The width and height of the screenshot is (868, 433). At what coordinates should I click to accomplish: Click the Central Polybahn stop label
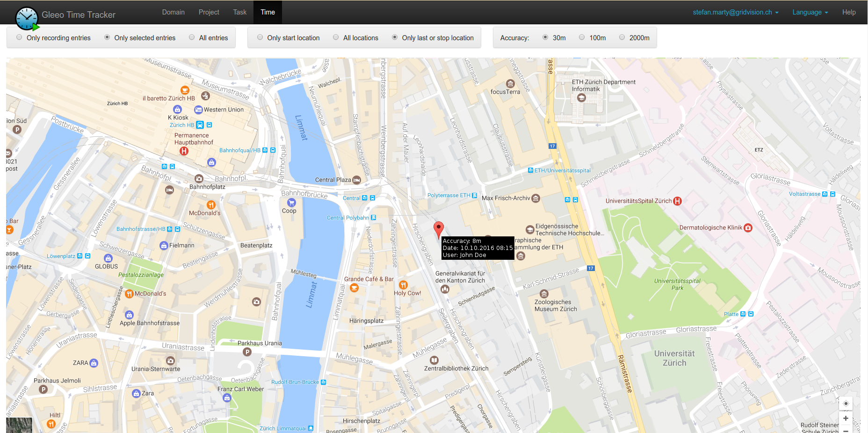pos(348,218)
